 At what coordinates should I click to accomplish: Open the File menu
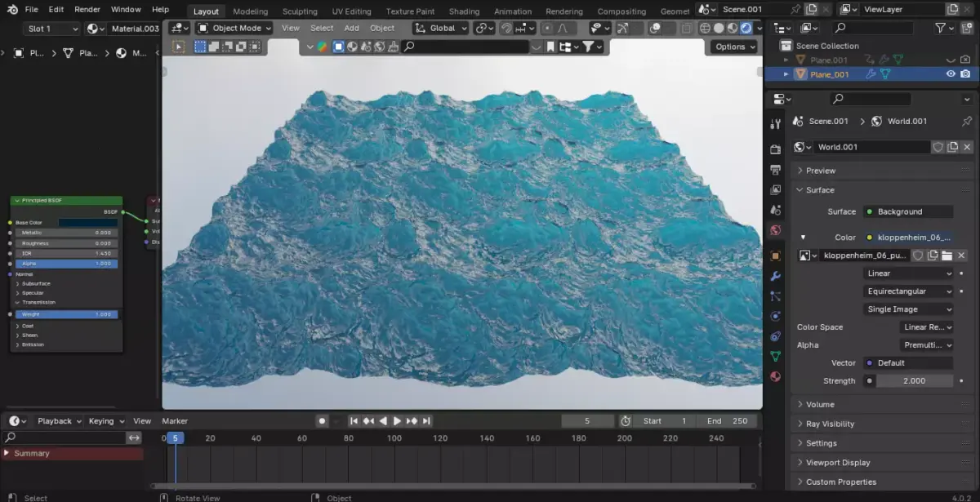click(x=31, y=9)
